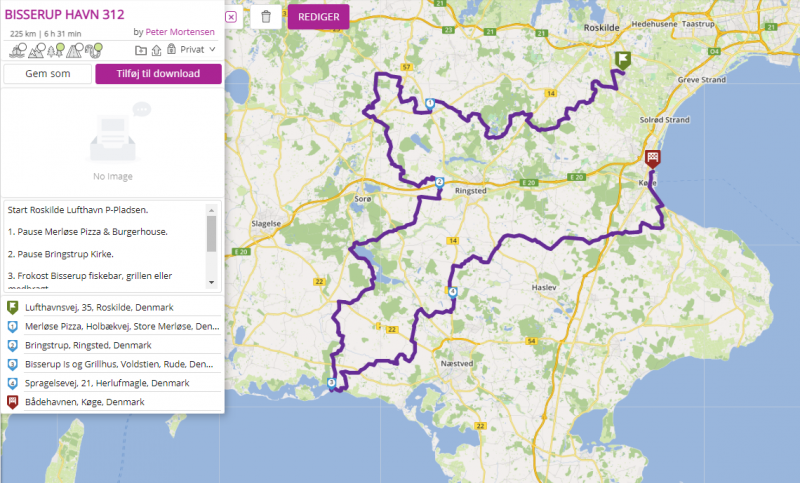Click red finish flag marker near Køge
The width and height of the screenshot is (800, 483).
pyautogui.click(x=652, y=158)
